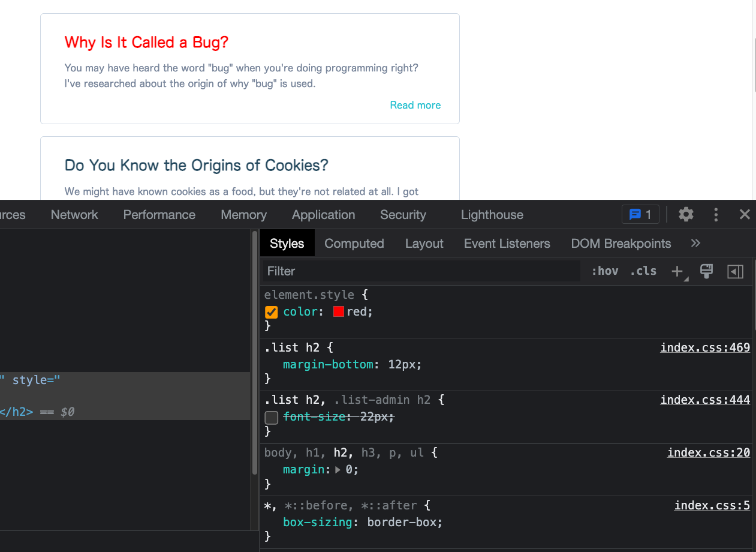This screenshot has height=552, width=756.
Task: Uncheck the color: red declaration checkbox
Action: [272, 312]
